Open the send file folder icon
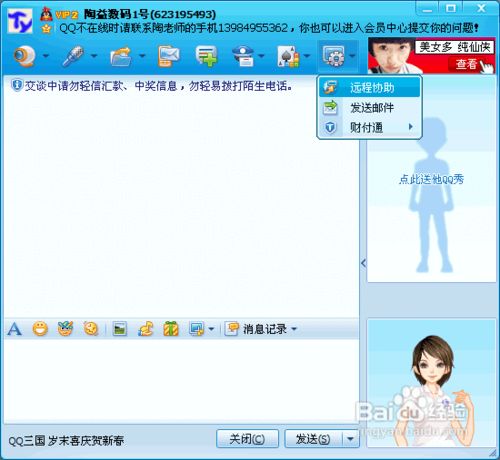 tap(121, 56)
